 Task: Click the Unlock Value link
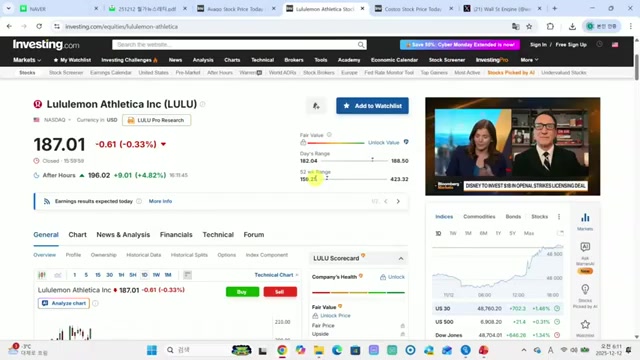pos(384,142)
